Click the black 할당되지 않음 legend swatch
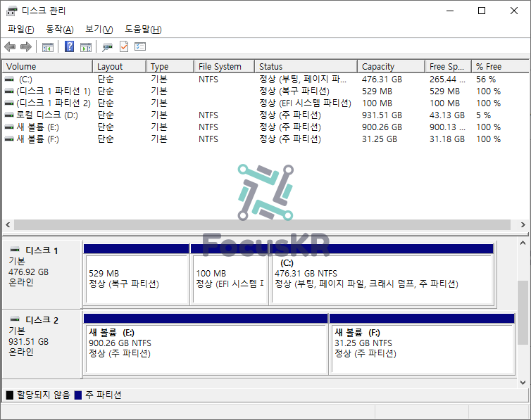Image resolution: width=531 pixels, height=420 pixels. 10,395
